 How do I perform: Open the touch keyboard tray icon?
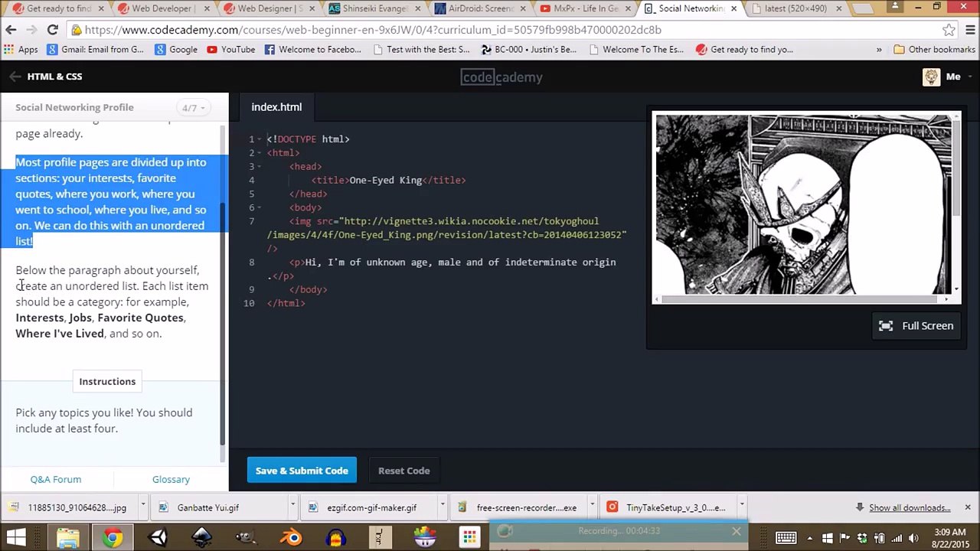(786, 538)
